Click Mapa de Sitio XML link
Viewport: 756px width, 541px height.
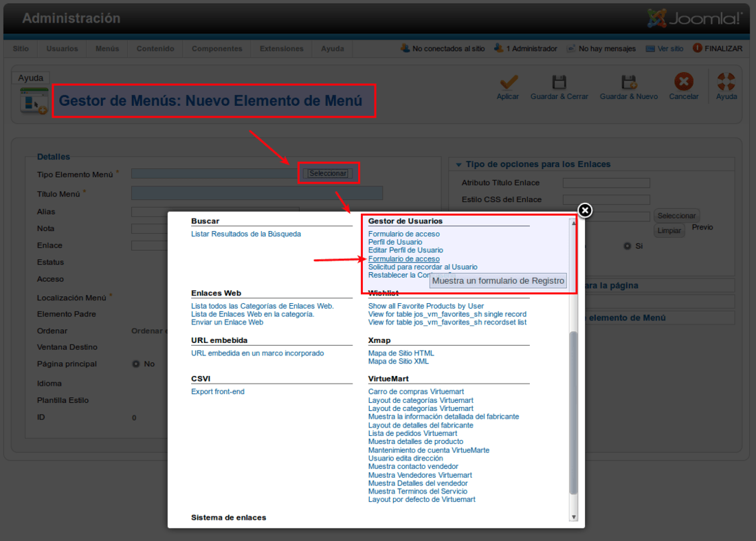point(399,362)
